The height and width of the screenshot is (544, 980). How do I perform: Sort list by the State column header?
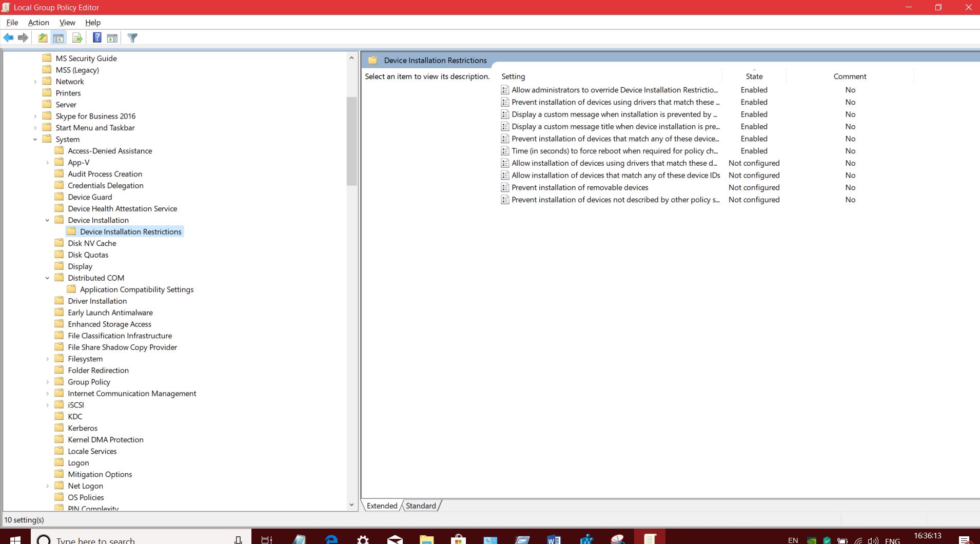coord(754,76)
